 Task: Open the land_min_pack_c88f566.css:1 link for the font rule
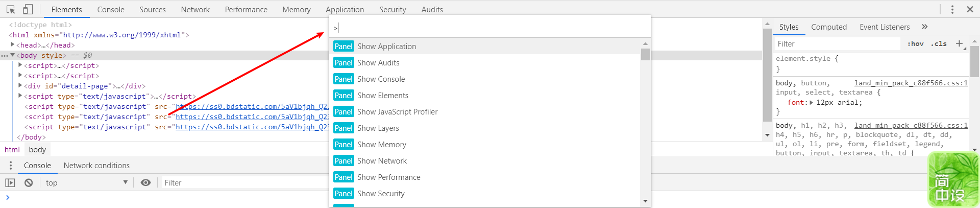pyautogui.click(x=911, y=83)
